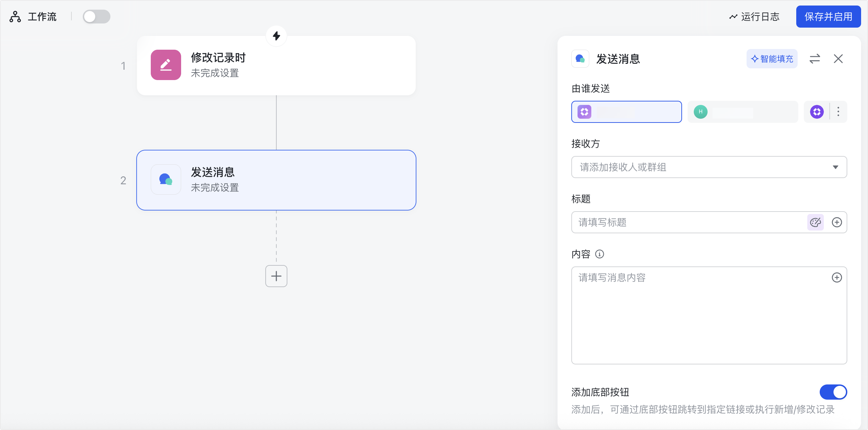Click the swap action arrows icon
Image resolution: width=868 pixels, height=430 pixels.
coord(815,59)
